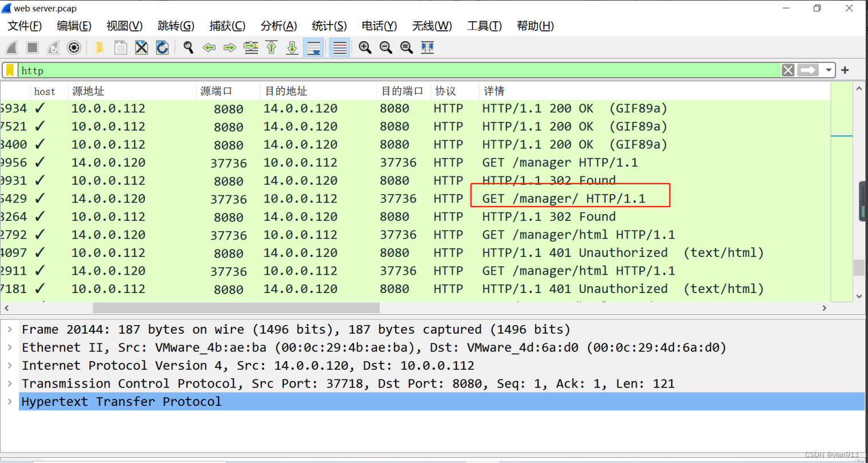Viewport: 868px width, 463px height.
Task: Open display filter history dropdown
Action: tap(829, 70)
